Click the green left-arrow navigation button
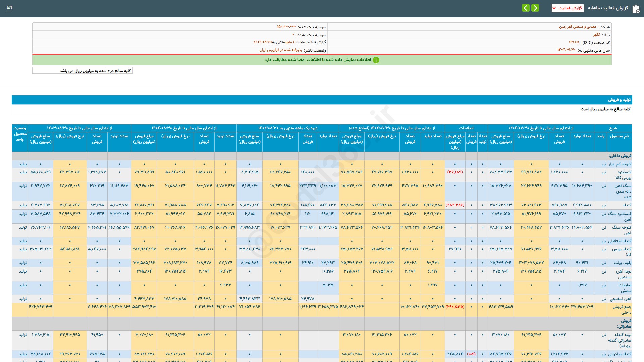644x362 pixels. 526,8
